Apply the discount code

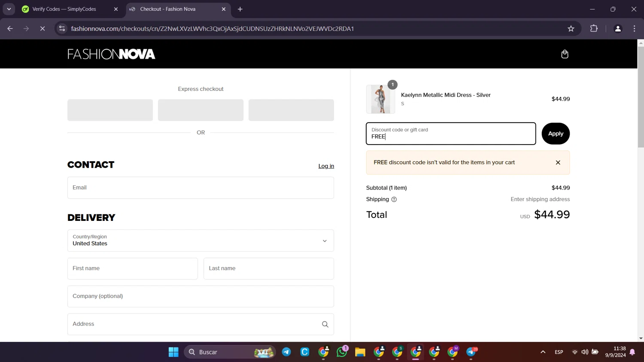556,133
